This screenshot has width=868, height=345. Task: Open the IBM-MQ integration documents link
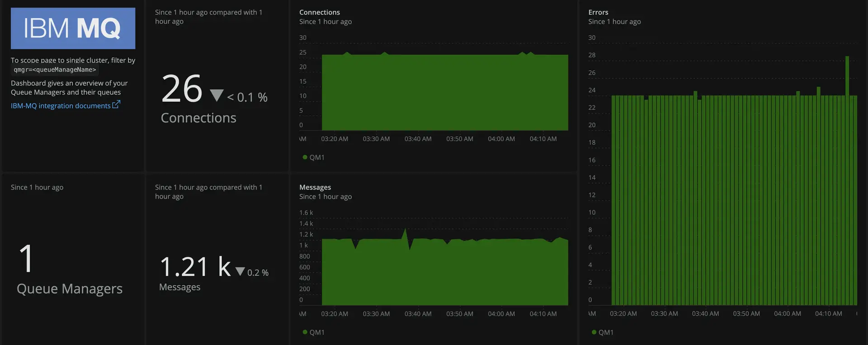click(x=61, y=106)
